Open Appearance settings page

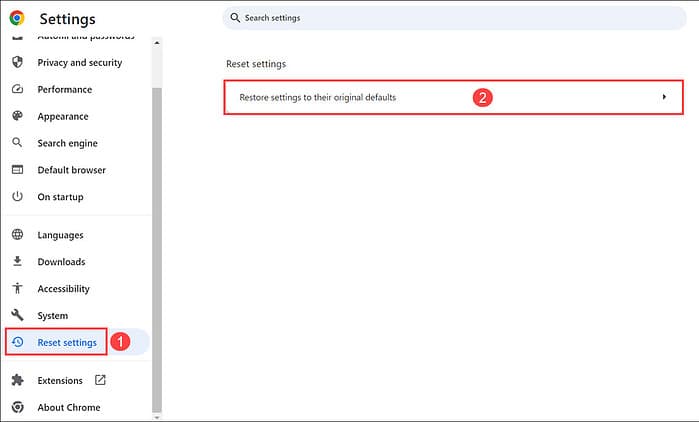point(63,116)
